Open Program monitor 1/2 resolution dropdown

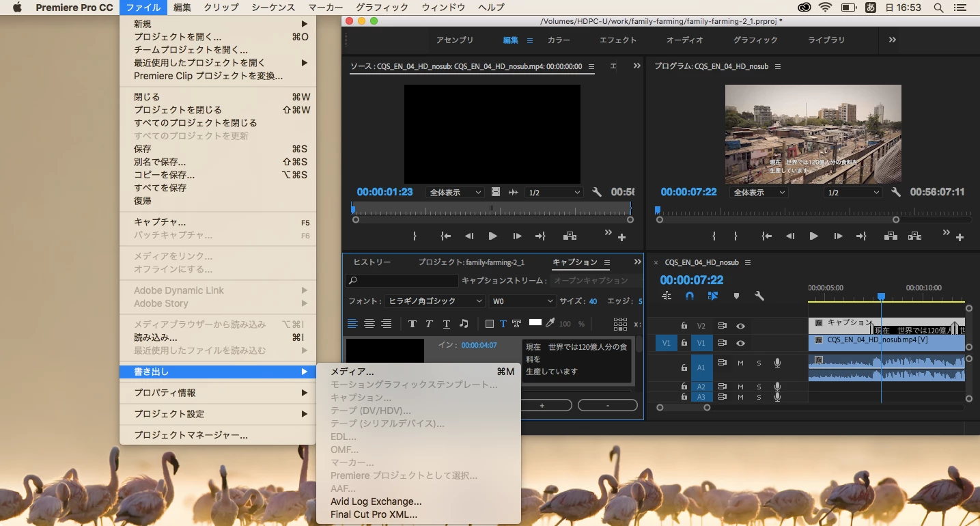pyautogui.click(x=853, y=193)
